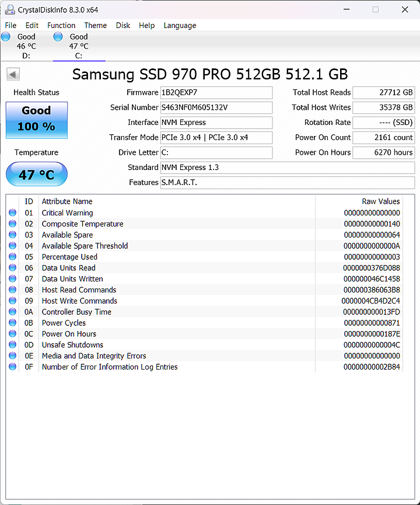Click status orb of Host Write Commands row
The width and height of the screenshot is (420, 505).
coord(13,301)
